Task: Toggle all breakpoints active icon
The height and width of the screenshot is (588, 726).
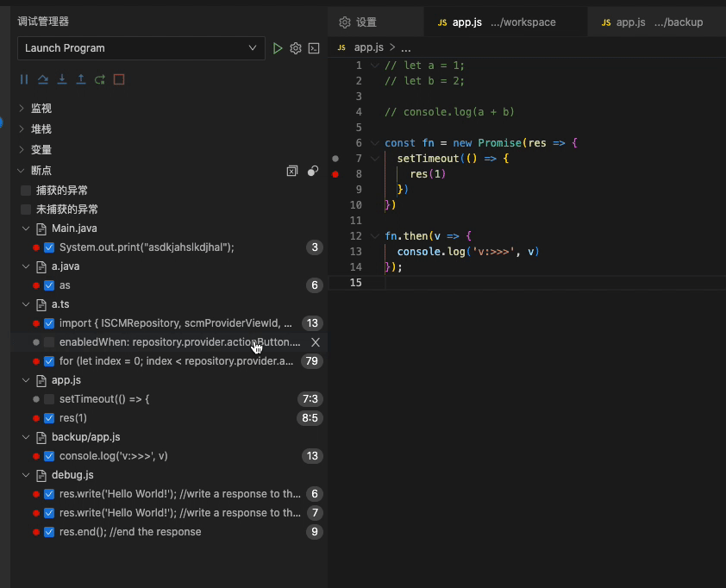Action: (x=313, y=171)
